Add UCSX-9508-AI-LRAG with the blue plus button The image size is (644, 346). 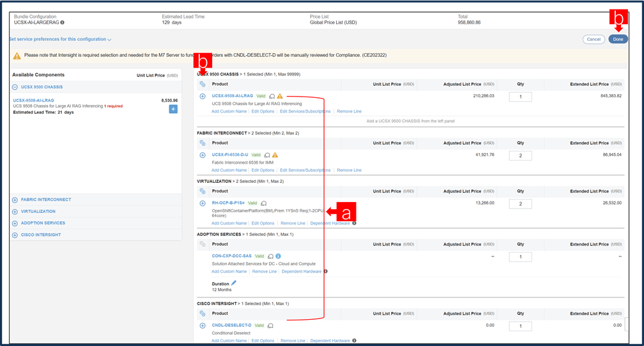[173, 109]
